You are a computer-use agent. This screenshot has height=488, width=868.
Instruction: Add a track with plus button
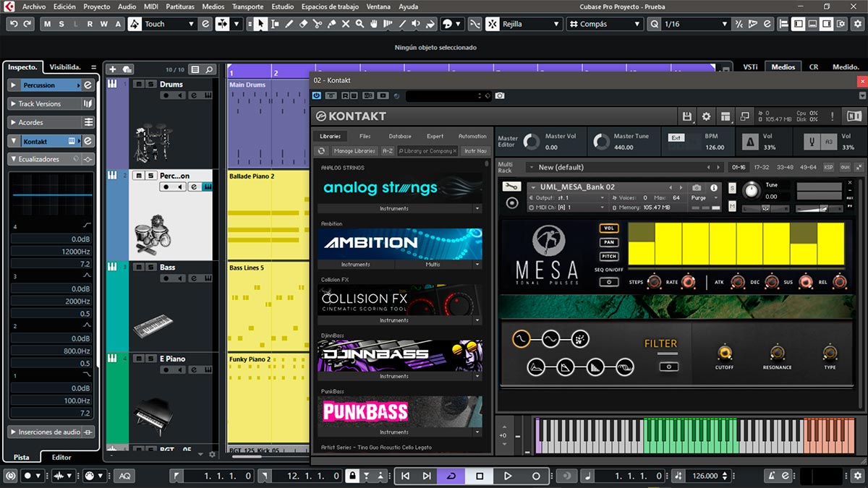[x=112, y=69]
